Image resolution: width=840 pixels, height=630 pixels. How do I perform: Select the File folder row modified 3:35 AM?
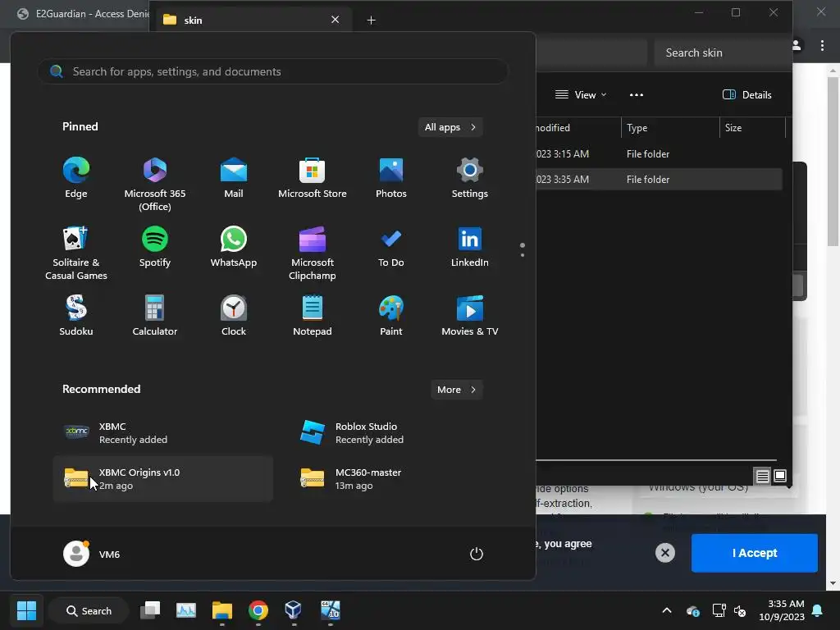pyautogui.click(x=659, y=180)
